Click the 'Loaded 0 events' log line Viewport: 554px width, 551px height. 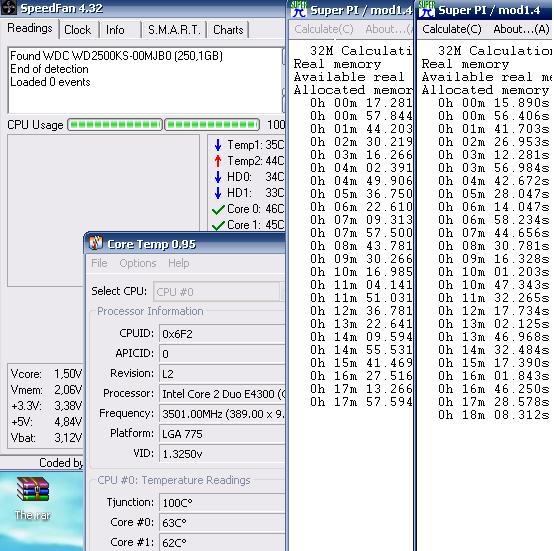point(50,82)
